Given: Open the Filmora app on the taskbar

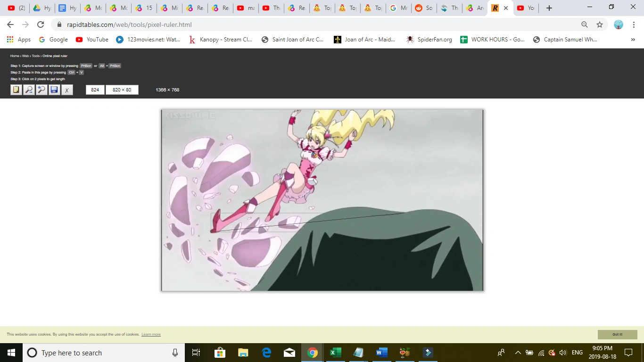Looking at the screenshot, I should (428, 353).
